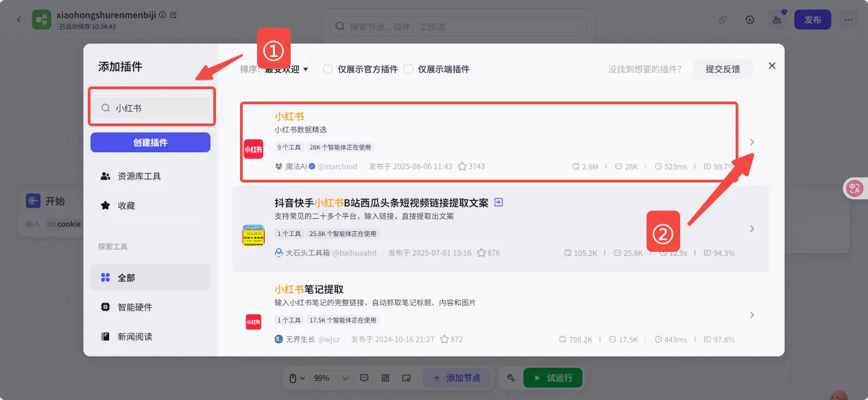Click the 9 个工具 tag
This screenshot has width=868, height=400.
pyautogui.click(x=289, y=148)
